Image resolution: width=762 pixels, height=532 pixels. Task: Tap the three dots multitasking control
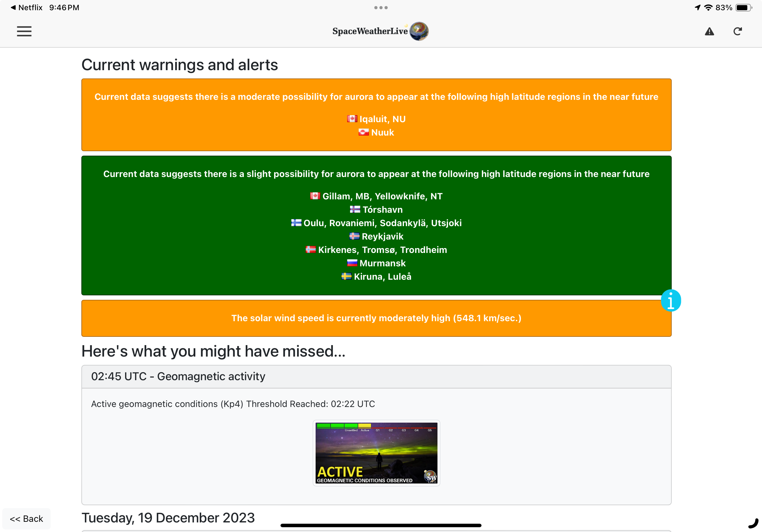(x=381, y=7)
